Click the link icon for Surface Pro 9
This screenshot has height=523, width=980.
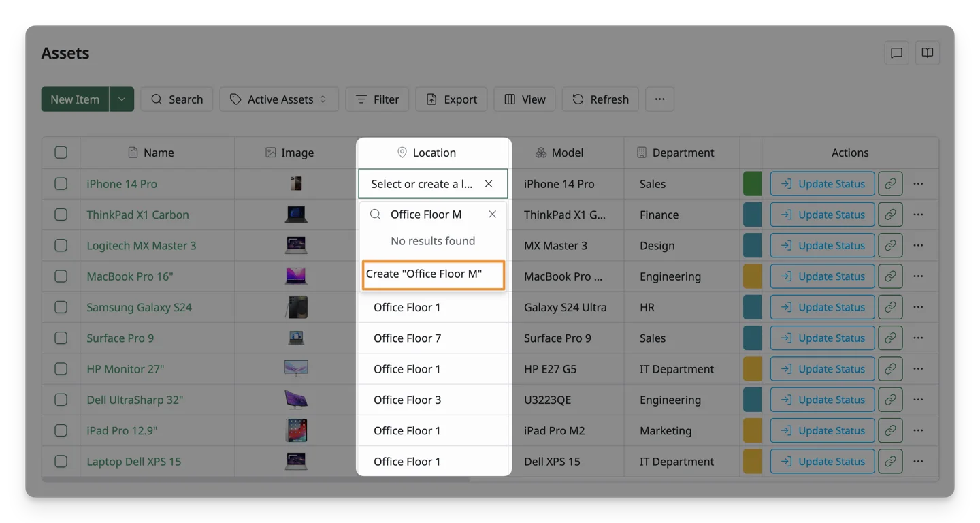tap(890, 338)
